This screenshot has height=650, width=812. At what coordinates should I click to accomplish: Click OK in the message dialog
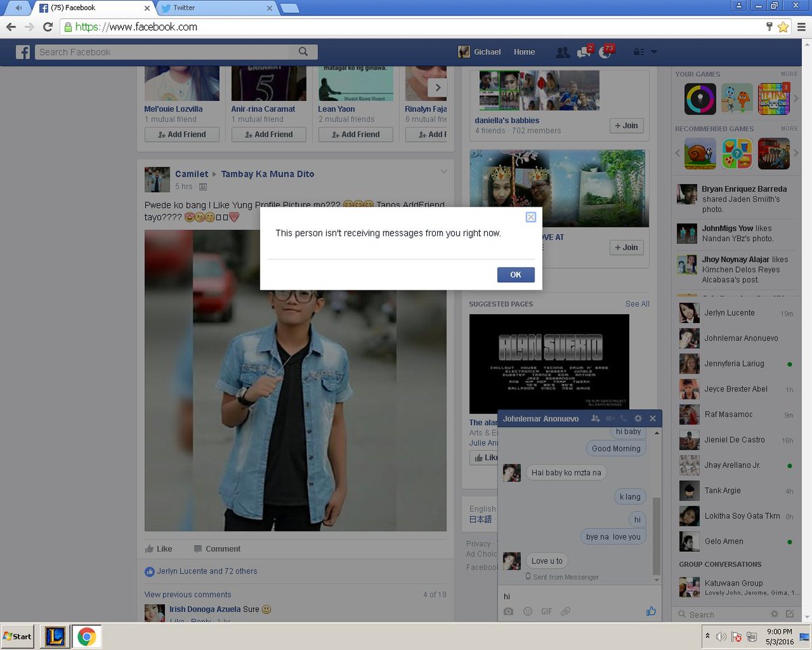(x=516, y=274)
